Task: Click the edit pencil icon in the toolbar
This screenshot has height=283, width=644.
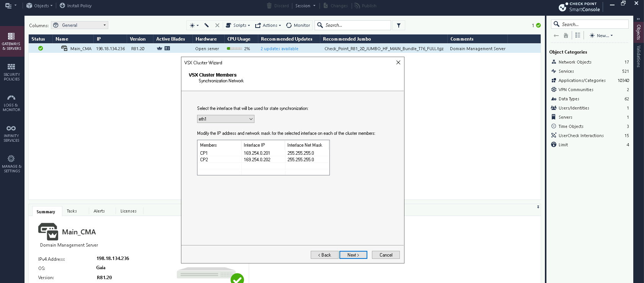Action: point(207,25)
